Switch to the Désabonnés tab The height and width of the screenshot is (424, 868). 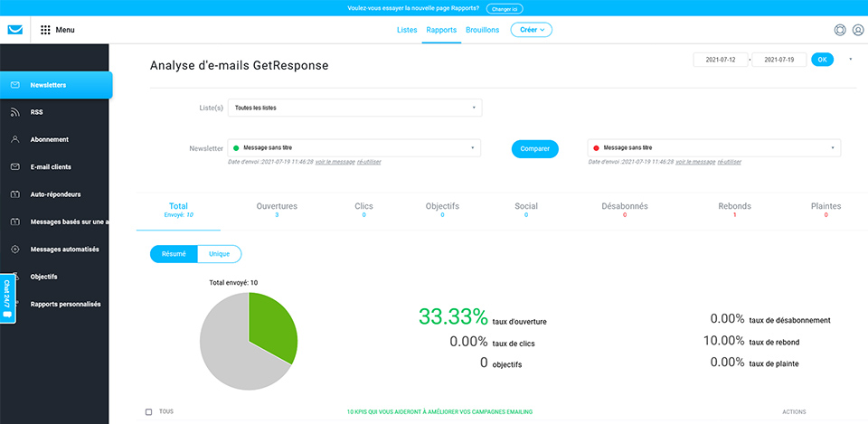click(625, 209)
